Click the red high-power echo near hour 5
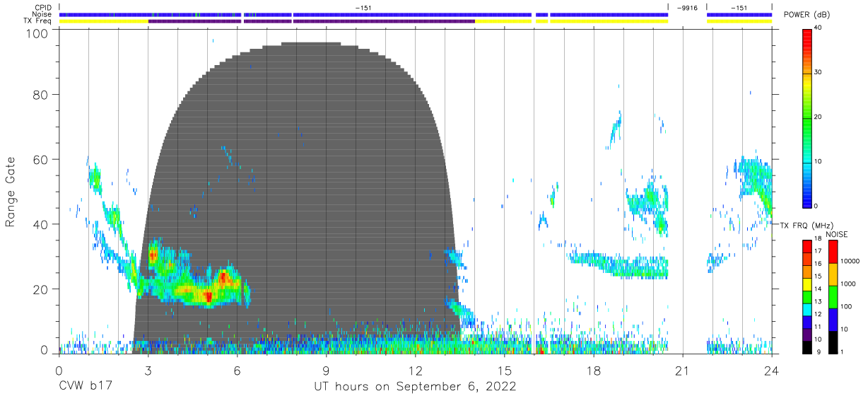Screen dimensions: 868x401 [x=209, y=296]
